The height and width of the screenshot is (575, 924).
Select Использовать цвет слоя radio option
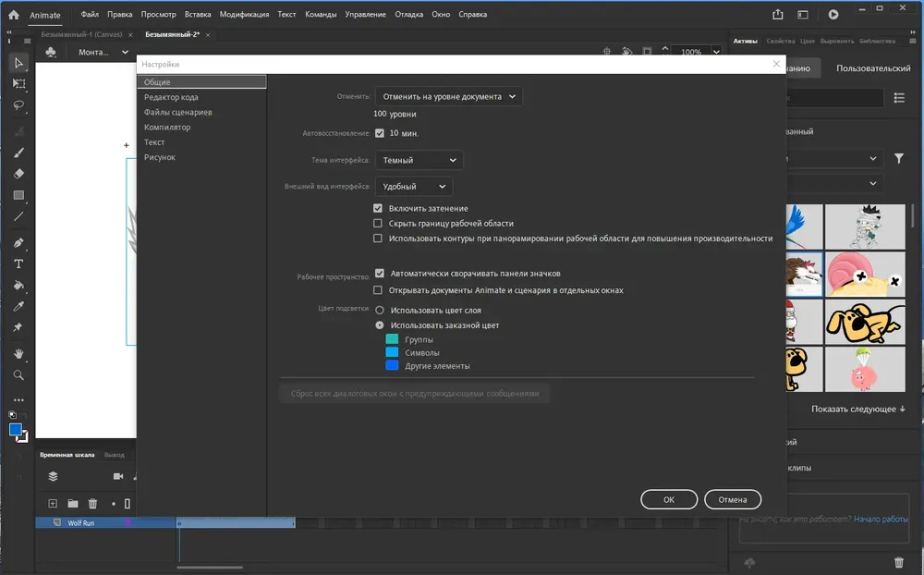(x=380, y=311)
